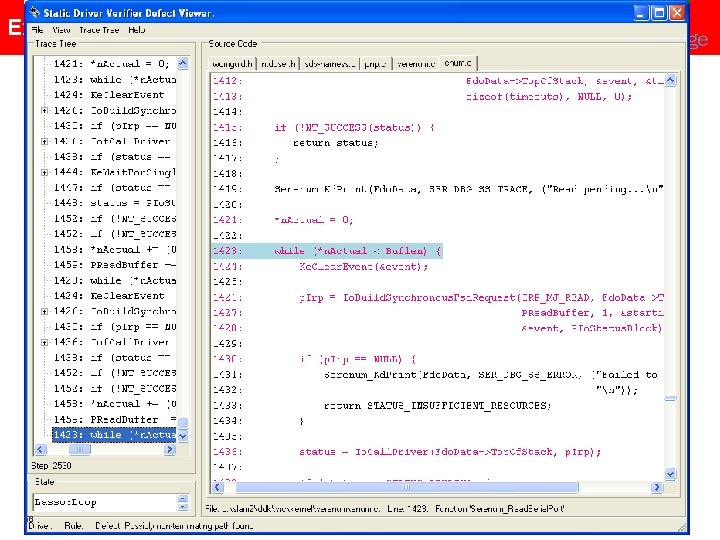
Task: Click the State box down arrow
Action: 183,507
